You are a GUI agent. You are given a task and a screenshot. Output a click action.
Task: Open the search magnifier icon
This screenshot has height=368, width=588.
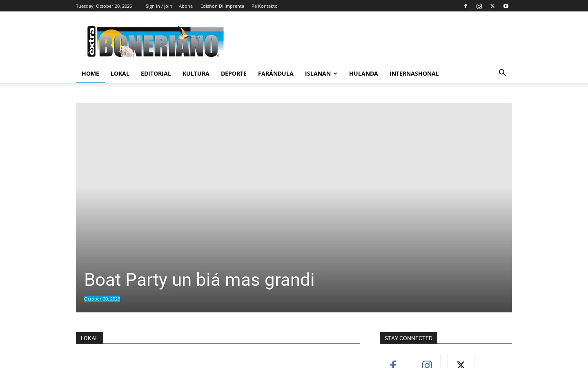502,73
